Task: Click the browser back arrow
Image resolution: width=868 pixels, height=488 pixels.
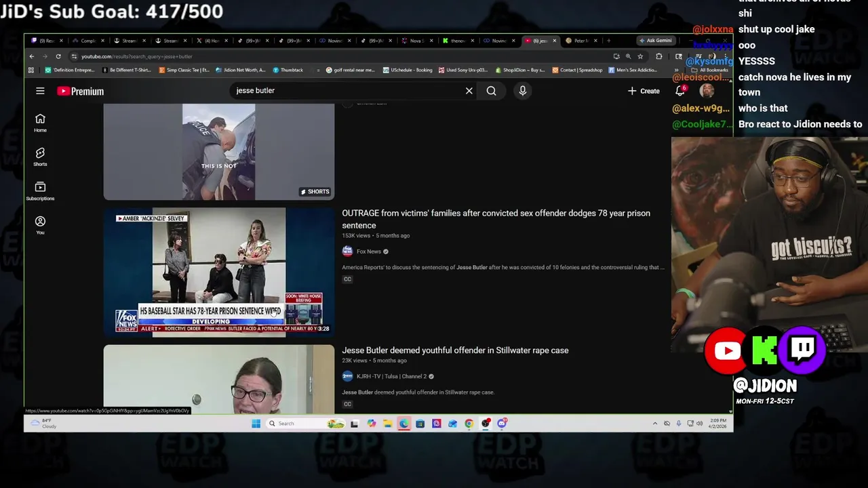Action: [31, 56]
